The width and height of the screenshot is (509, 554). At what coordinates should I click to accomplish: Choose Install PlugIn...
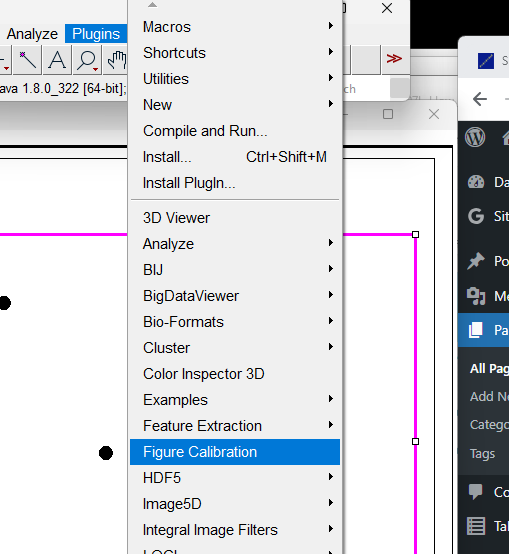pyautogui.click(x=235, y=183)
